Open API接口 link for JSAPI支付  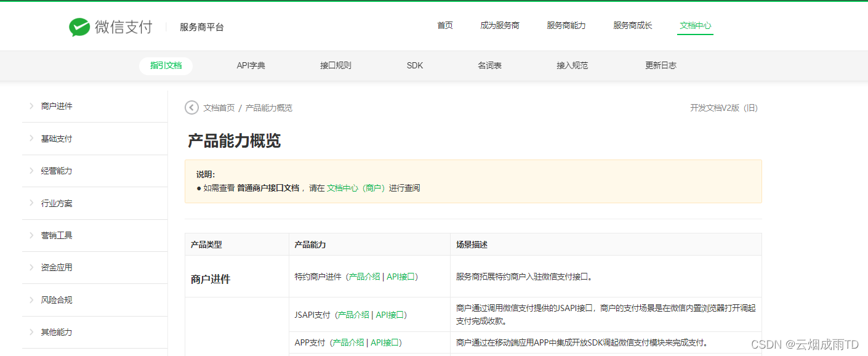pyautogui.click(x=390, y=315)
